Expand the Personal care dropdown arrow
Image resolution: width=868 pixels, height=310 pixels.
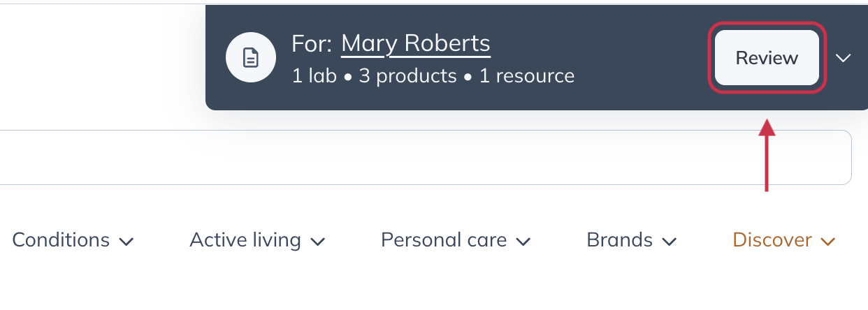[x=523, y=242]
